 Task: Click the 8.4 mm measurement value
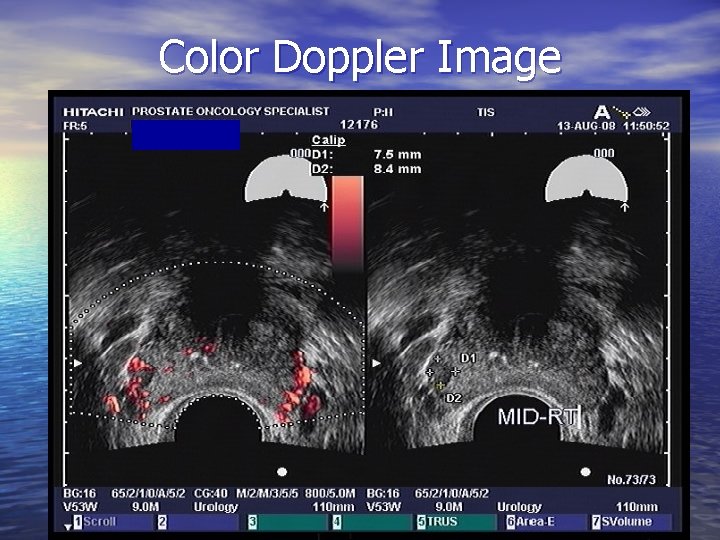point(397,169)
